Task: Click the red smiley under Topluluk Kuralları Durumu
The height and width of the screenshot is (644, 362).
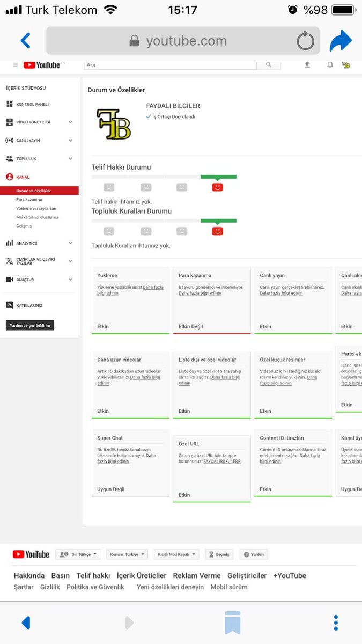Action: 217,231
